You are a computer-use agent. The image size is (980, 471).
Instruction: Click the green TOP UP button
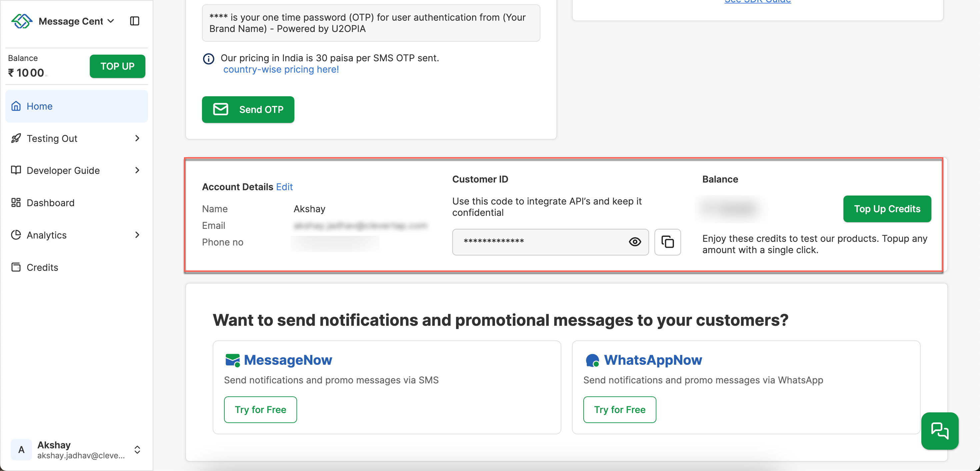click(x=117, y=66)
